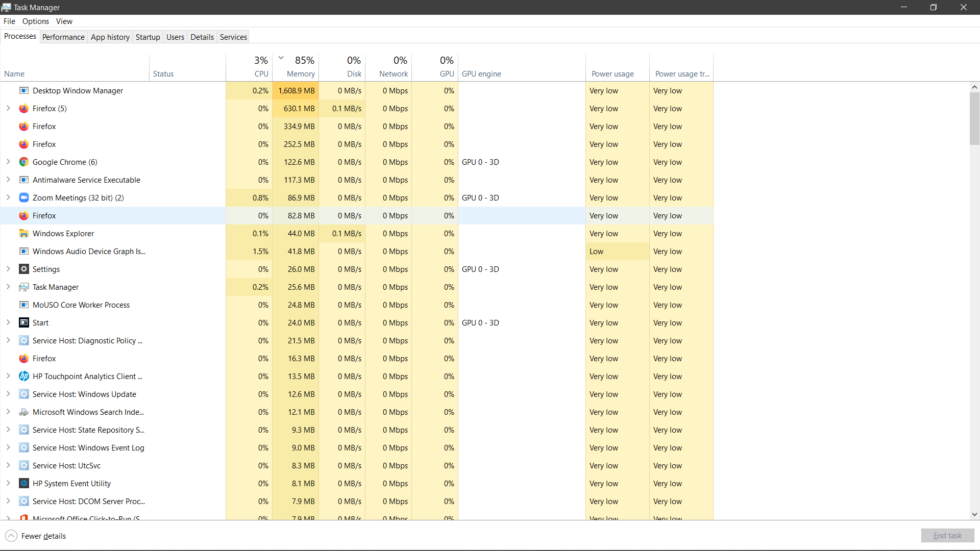Image resolution: width=980 pixels, height=551 pixels.
Task: Click the HP System Event Utility icon
Action: click(23, 484)
